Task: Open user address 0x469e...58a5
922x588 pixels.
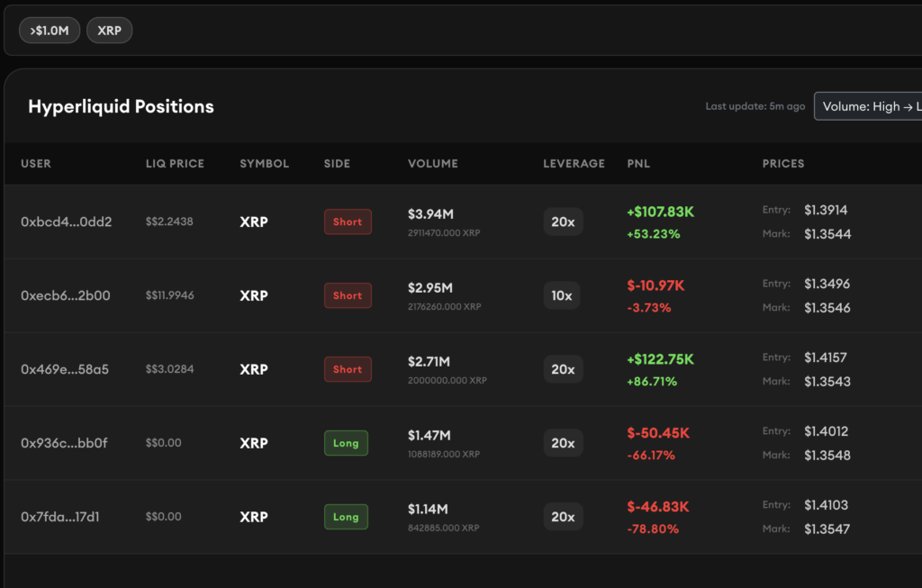Action: click(65, 369)
